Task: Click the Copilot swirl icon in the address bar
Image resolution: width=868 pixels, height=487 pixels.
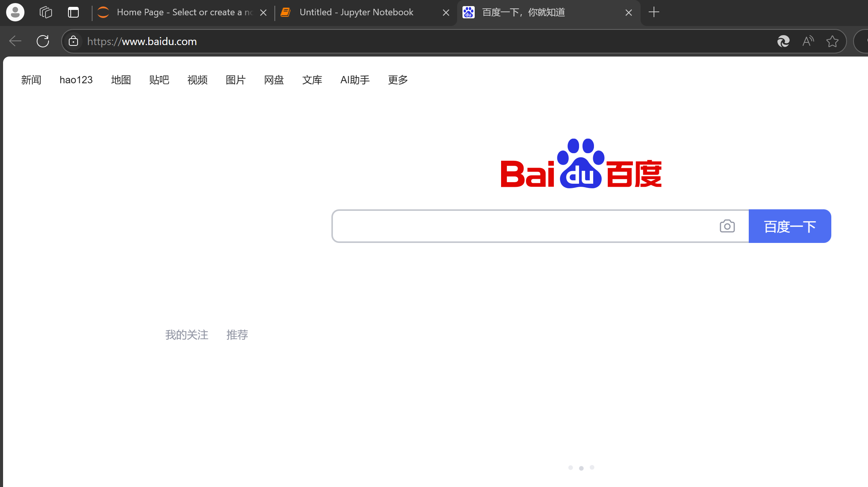Action: coord(783,41)
